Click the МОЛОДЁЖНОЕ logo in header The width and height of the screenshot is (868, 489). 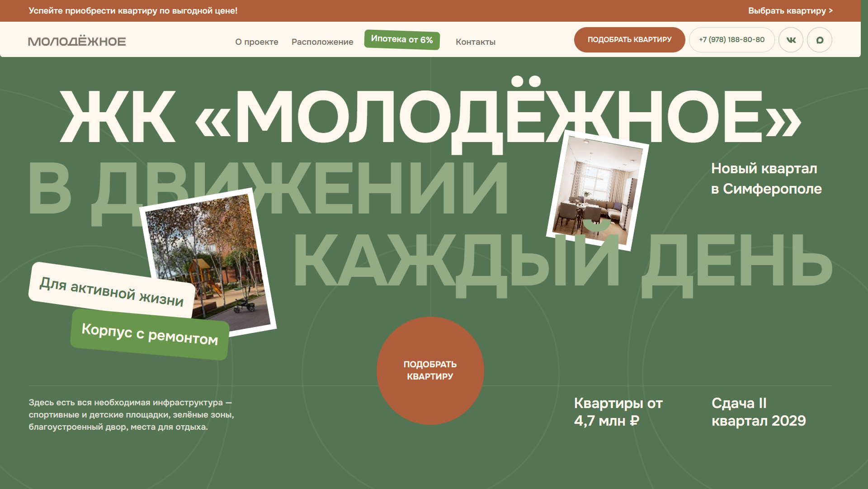[x=77, y=42]
